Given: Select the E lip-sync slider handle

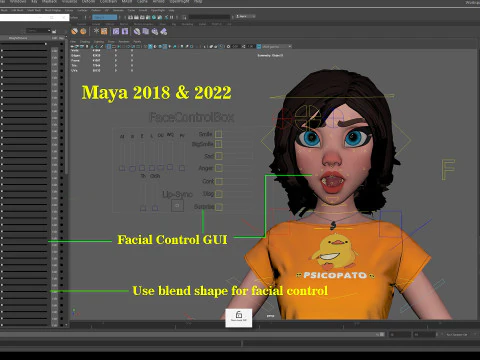Looking at the screenshot, I should pos(142,168).
